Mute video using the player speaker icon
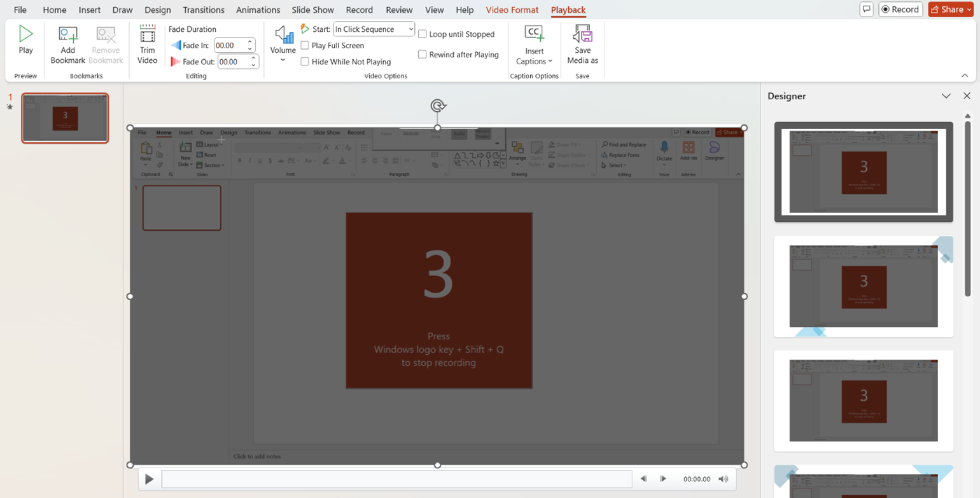980x498 pixels. 723,479
